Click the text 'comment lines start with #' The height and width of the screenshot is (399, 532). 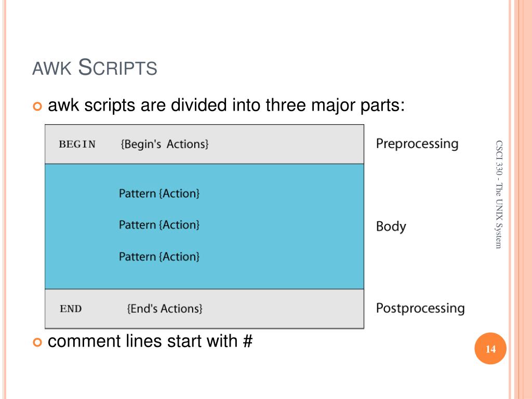(150, 341)
